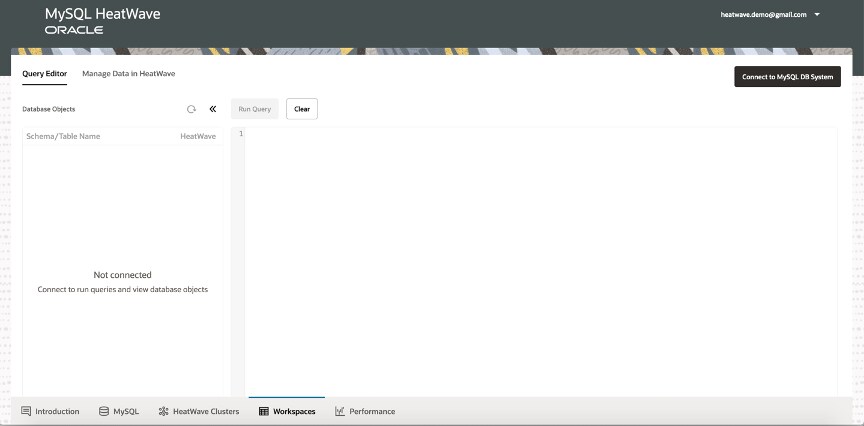Click the HeatWave Clusters icon
This screenshot has width=864, height=426.
tap(163, 411)
